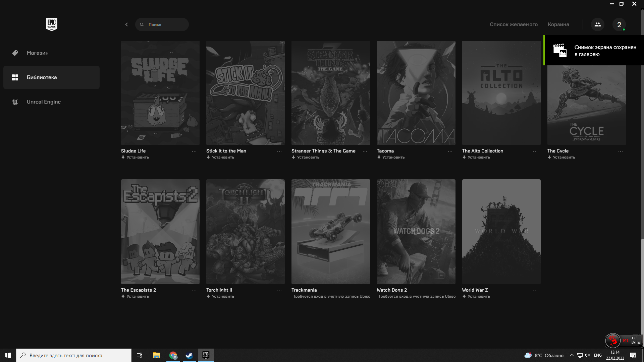644x362 pixels.
Task: Install Tacoma via Установить
Action: 391,157
